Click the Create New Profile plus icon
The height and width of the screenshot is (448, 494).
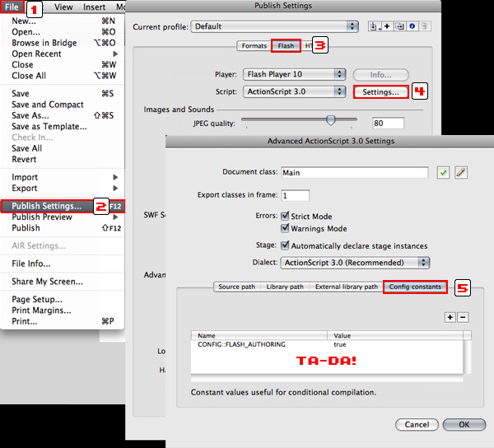coord(387,26)
